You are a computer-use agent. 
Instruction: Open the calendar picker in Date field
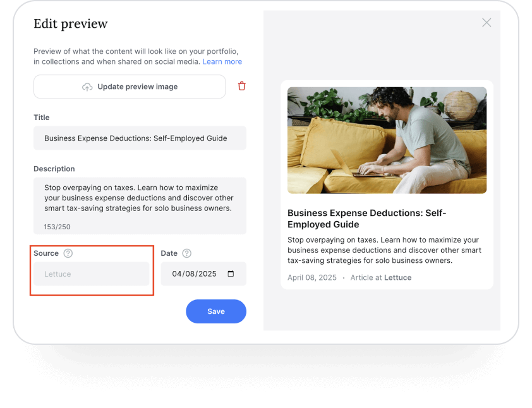tap(231, 273)
